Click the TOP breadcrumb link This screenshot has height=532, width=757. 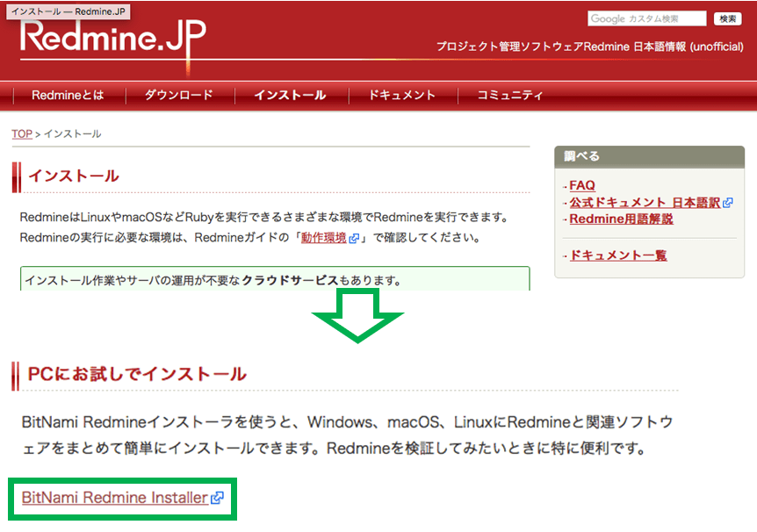[22, 133]
